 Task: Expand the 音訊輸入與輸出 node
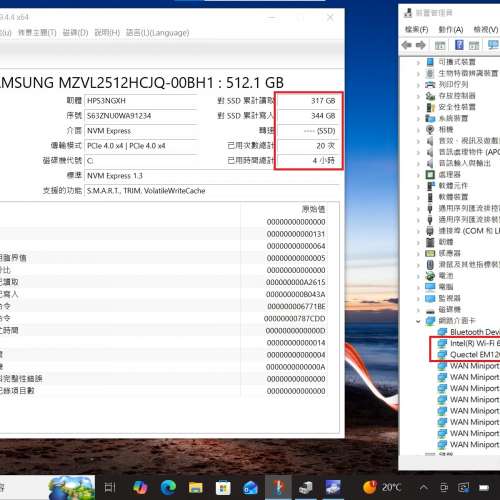click(x=418, y=163)
